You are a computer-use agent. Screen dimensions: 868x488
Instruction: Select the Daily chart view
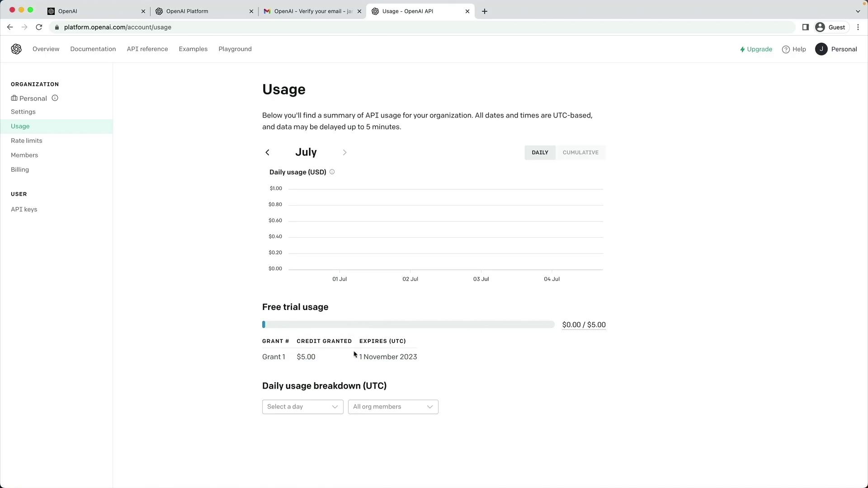540,153
